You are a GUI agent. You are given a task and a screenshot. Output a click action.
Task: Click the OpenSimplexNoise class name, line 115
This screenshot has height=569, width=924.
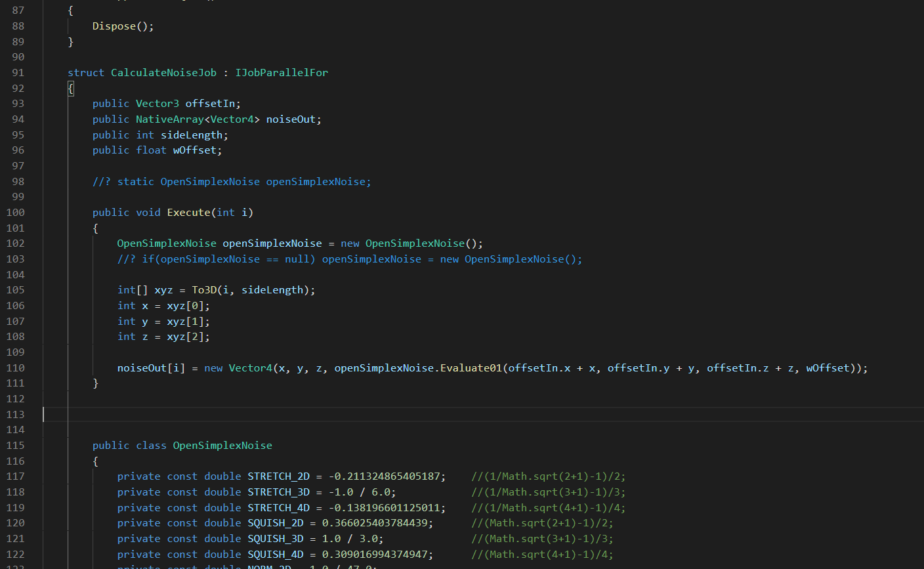(x=222, y=446)
